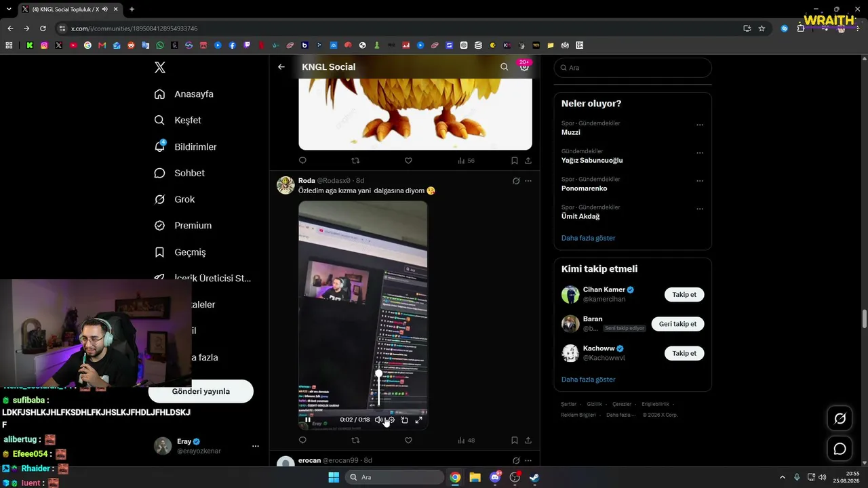Bookmark Roda's post
The height and width of the screenshot is (488, 868).
pos(515,441)
